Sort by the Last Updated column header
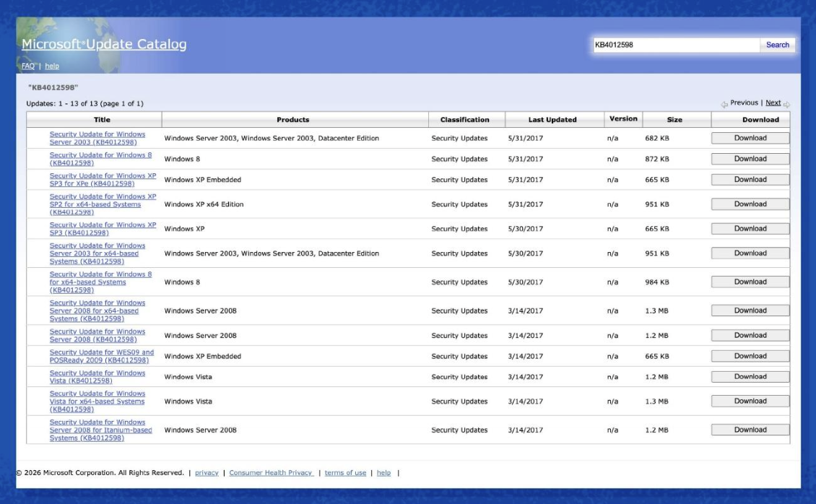The image size is (816, 504). 552,120
